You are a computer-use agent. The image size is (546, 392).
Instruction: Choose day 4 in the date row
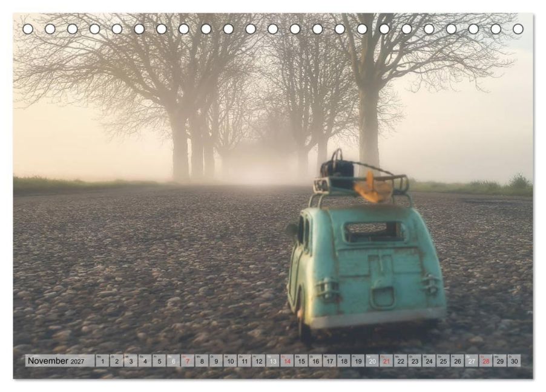[145, 361]
